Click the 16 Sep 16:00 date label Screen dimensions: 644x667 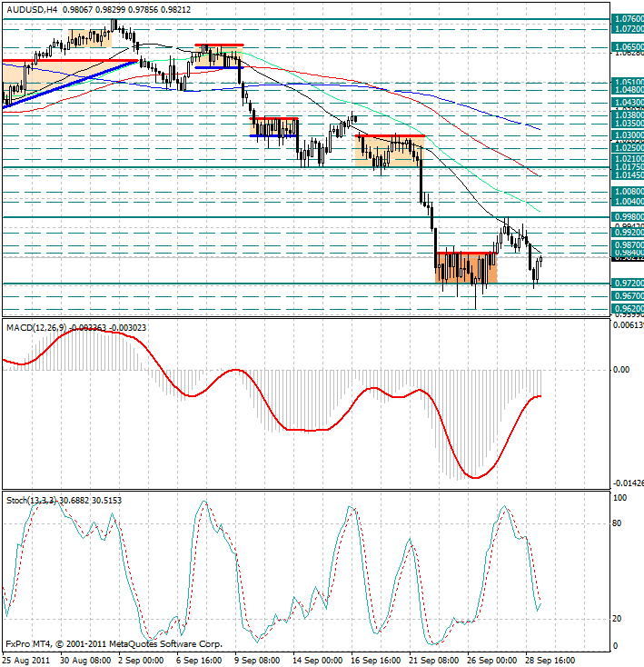coord(376,661)
